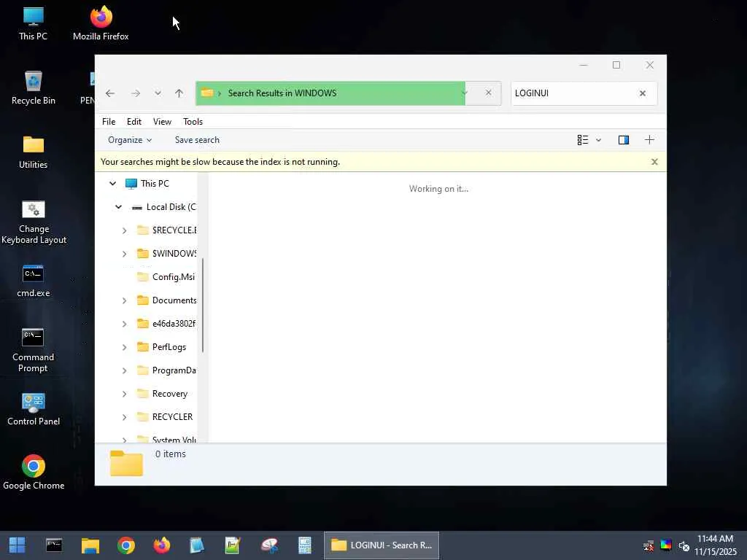Open address bar history dropdown

[x=464, y=93]
